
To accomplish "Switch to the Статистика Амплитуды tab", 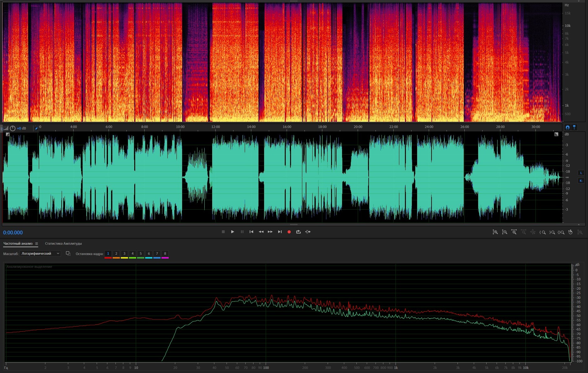I will click(63, 244).
